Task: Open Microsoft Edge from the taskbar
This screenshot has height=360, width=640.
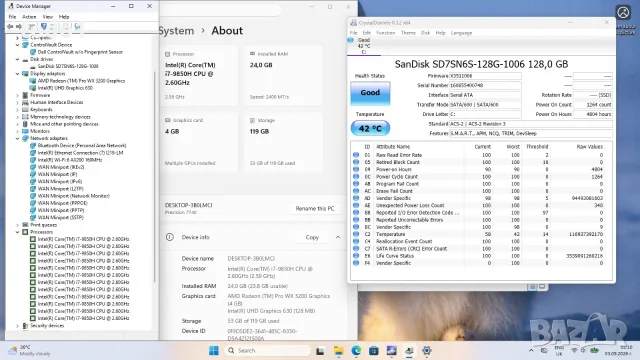Action: click(x=356, y=351)
